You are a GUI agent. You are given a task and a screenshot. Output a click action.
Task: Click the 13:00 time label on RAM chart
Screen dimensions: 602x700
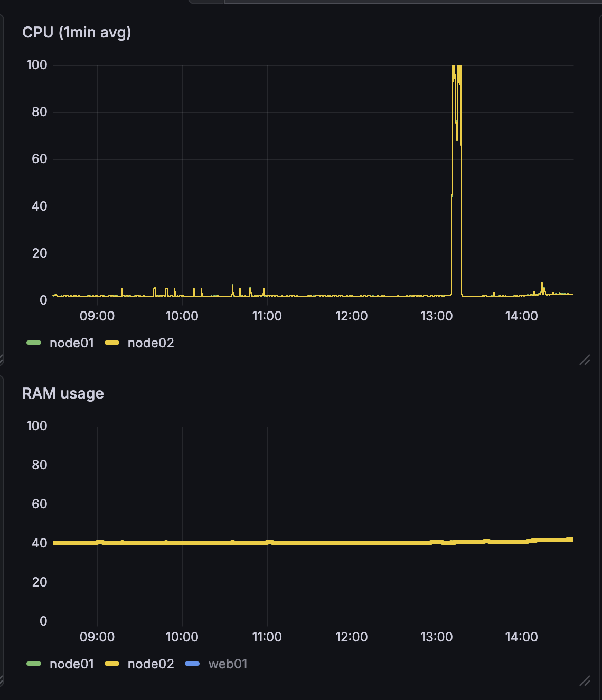click(x=436, y=637)
